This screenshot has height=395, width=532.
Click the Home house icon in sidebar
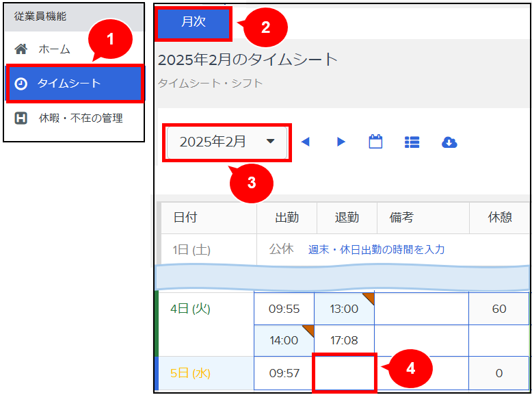tap(21, 49)
